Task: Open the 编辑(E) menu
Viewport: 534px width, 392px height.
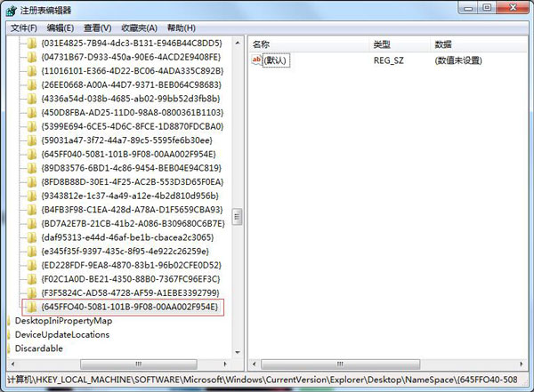Action: (x=61, y=28)
